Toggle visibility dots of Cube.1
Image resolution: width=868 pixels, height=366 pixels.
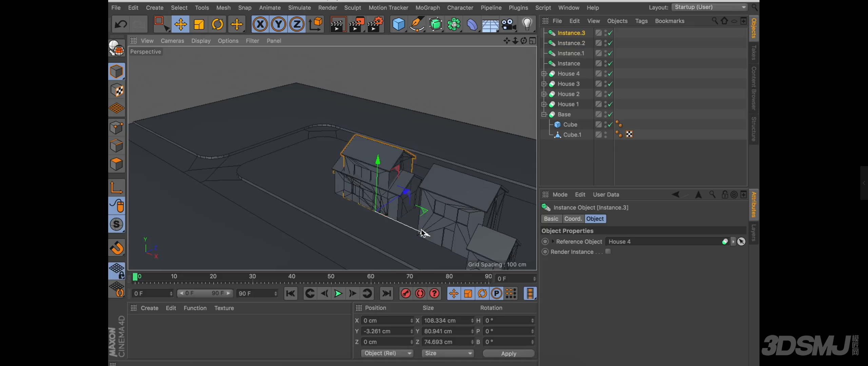pyautogui.click(x=606, y=135)
